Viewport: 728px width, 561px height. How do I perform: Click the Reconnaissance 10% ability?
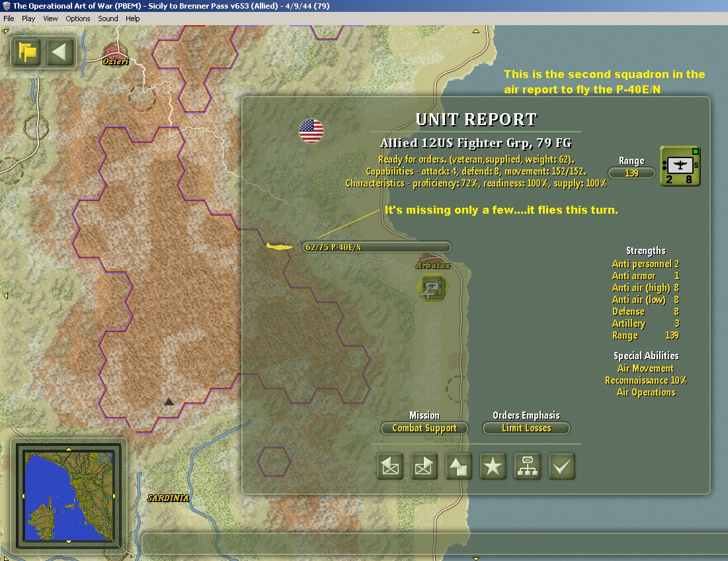coord(645,380)
